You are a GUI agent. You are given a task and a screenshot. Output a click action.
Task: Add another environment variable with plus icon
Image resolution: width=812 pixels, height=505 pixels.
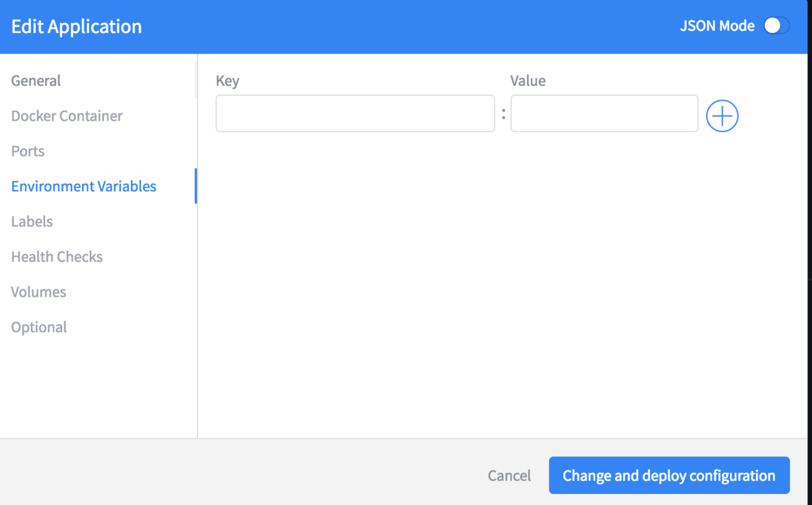[x=722, y=116]
